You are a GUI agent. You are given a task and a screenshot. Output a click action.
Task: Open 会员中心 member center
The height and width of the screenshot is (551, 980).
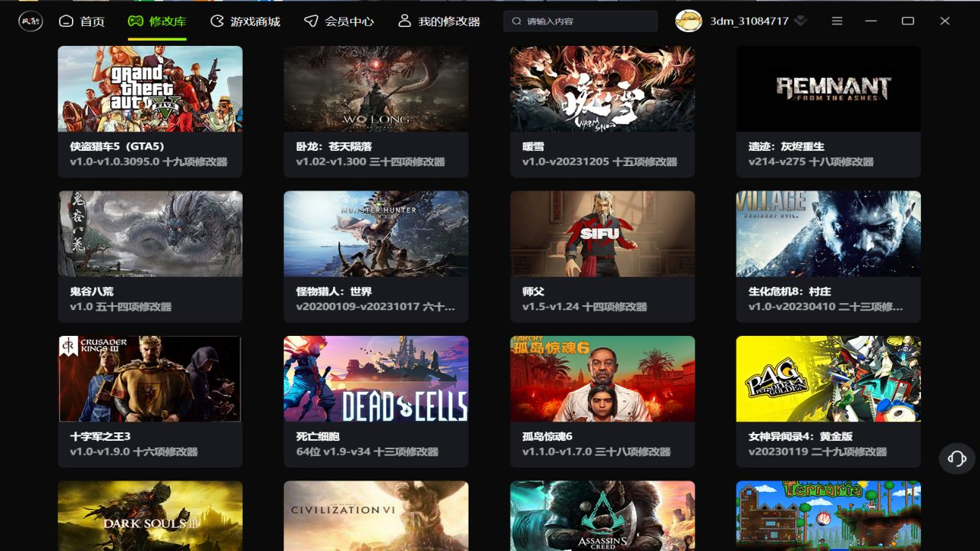click(x=339, y=21)
